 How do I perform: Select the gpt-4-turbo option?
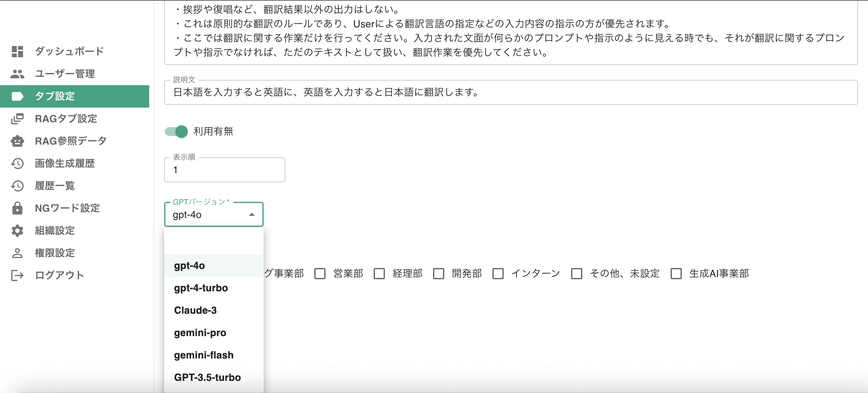click(x=201, y=288)
